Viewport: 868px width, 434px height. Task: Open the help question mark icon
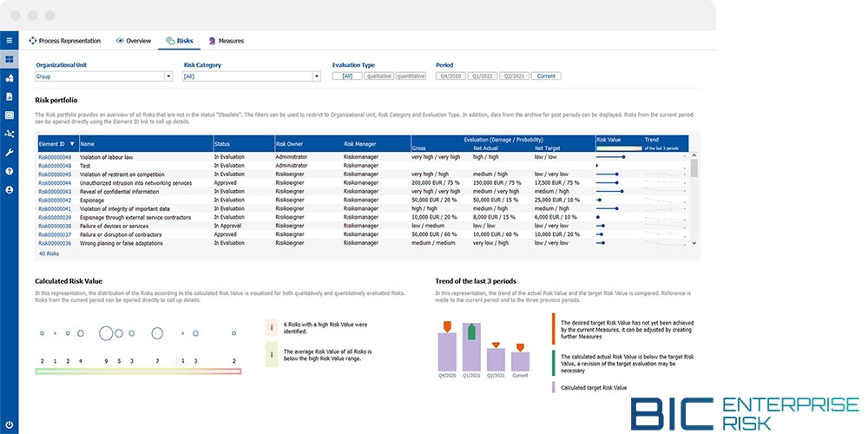tap(9, 171)
